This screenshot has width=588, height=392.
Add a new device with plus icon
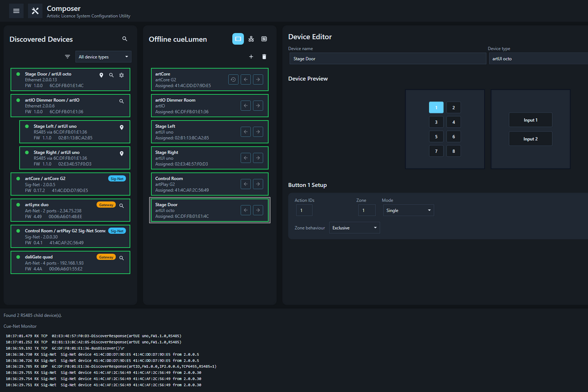click(251, 57)
